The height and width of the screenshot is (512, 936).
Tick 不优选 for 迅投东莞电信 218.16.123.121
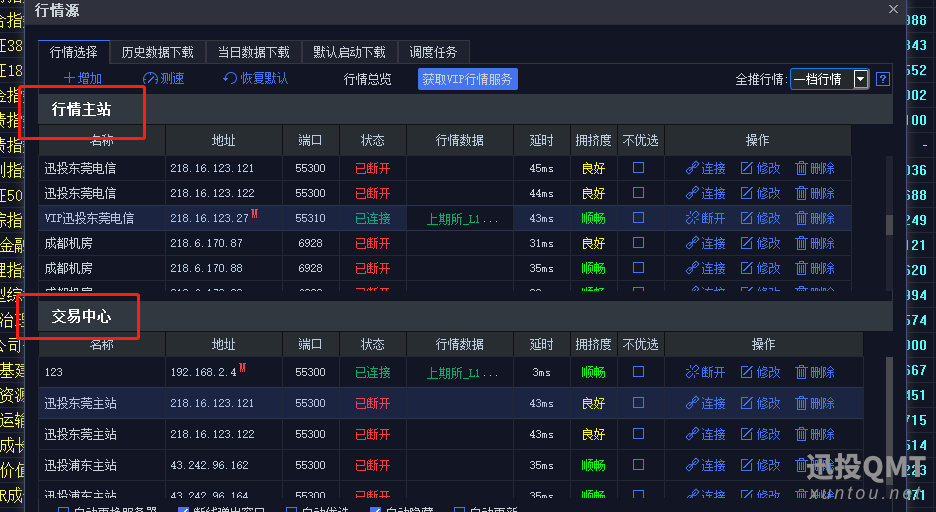(638, 168)
